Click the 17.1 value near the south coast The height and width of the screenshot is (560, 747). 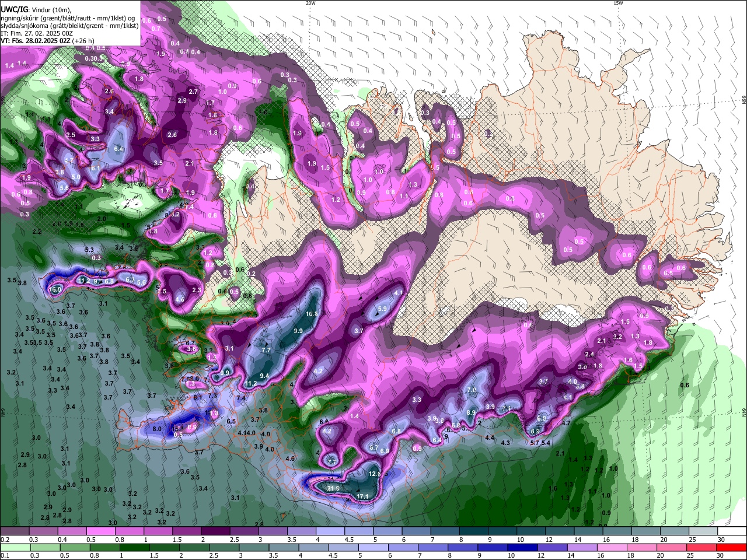point(363,496)
